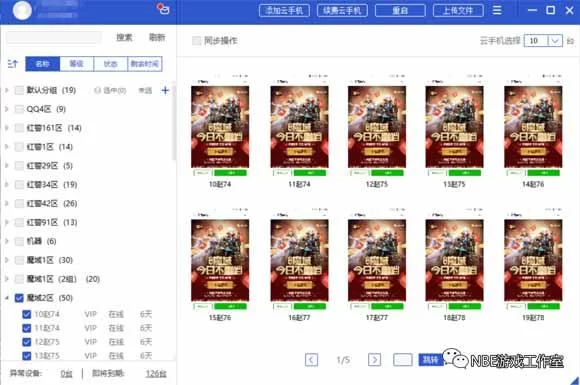Open cloud phone screen 10起74
The image size is (580, 385).
click(x=220, y=127)
